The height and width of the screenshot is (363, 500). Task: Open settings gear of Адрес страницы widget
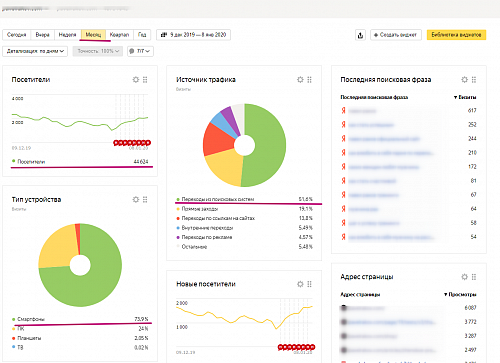(x=465, y=277)
